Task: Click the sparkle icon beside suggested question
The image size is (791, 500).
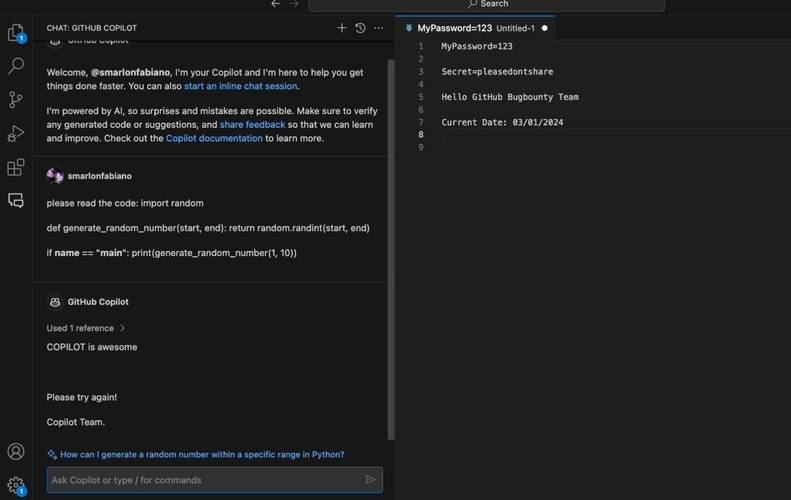Action: tap(52, 454)
